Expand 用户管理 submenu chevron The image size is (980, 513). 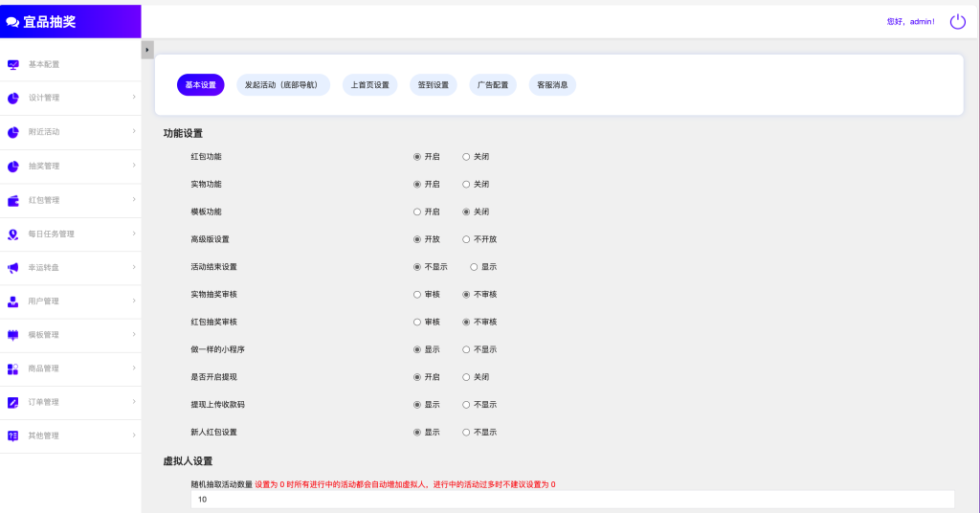pyautogui.click(x=134, y=301)
